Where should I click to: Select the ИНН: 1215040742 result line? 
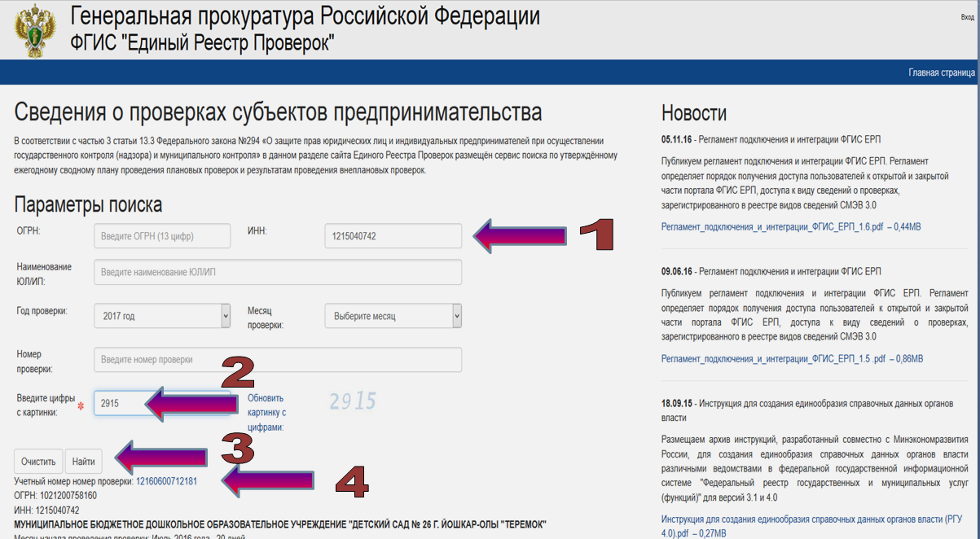pos(46,510)
